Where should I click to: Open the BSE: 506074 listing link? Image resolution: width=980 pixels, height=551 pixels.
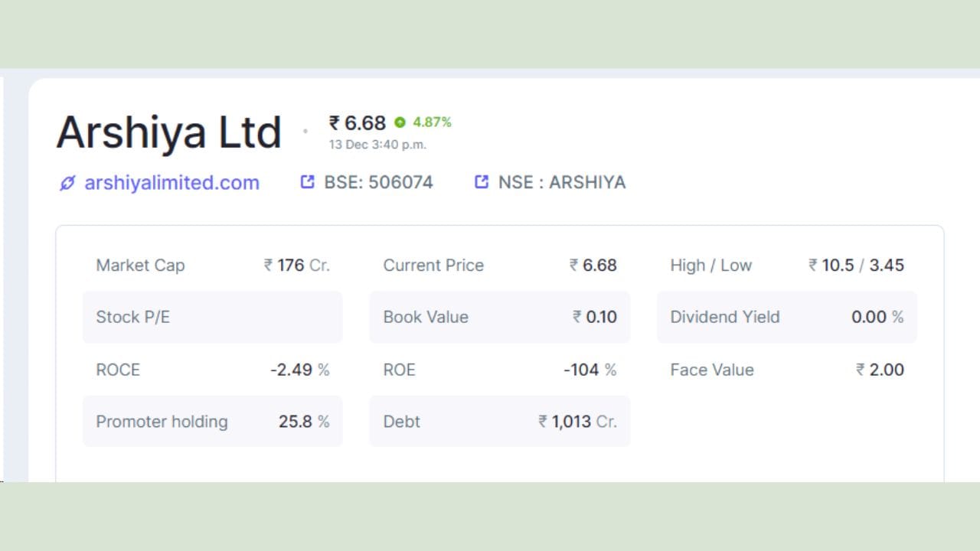tap(378, 183)
